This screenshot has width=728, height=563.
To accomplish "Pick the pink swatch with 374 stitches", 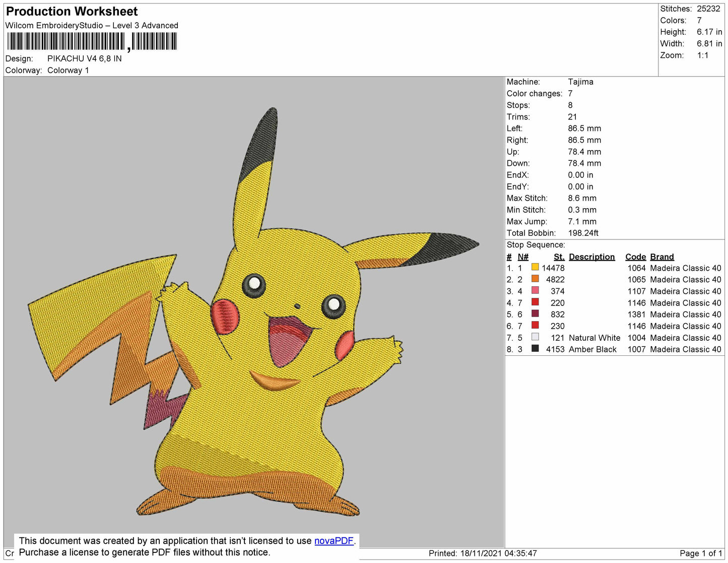I will 535,291.
